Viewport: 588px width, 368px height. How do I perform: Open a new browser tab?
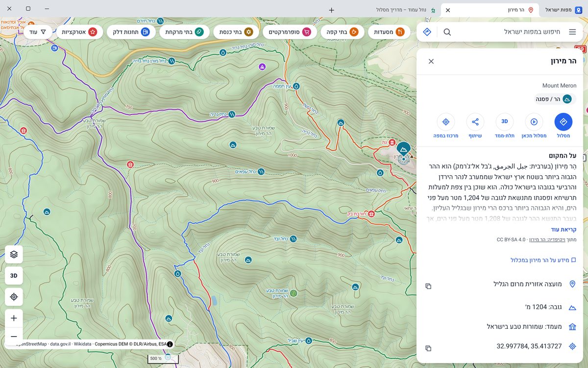(x=332, y=10)
